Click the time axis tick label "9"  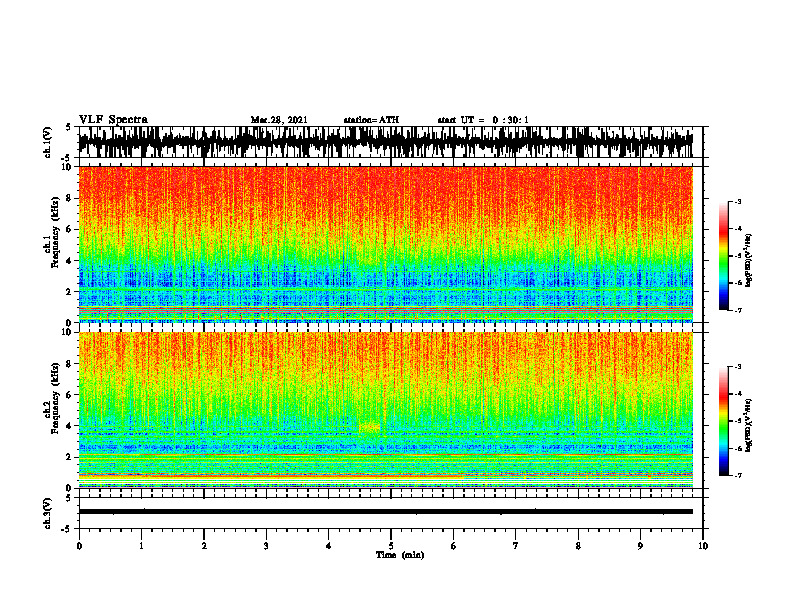tap(640, 546)
